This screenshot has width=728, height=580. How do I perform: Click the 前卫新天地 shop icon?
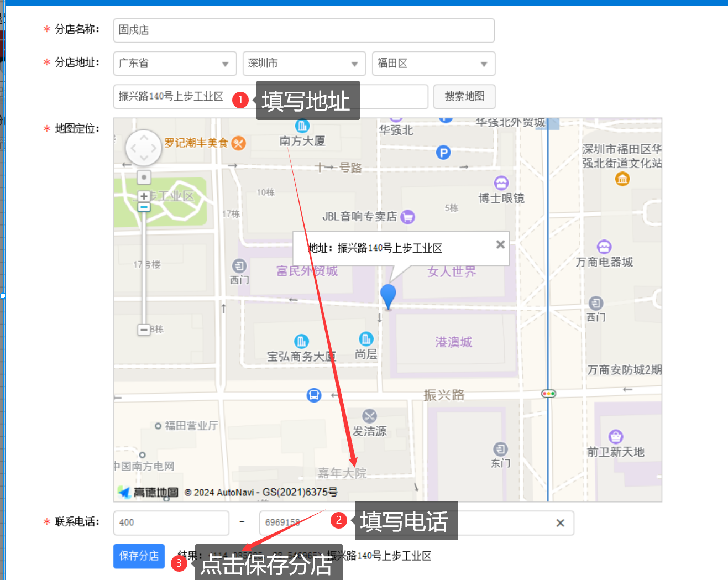click(616, 437)
